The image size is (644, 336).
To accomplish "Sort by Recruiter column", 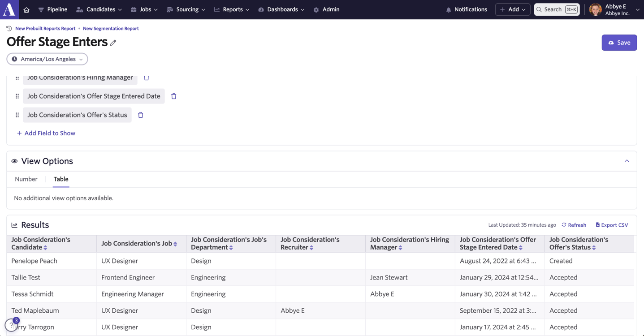I will click(311, 248).
